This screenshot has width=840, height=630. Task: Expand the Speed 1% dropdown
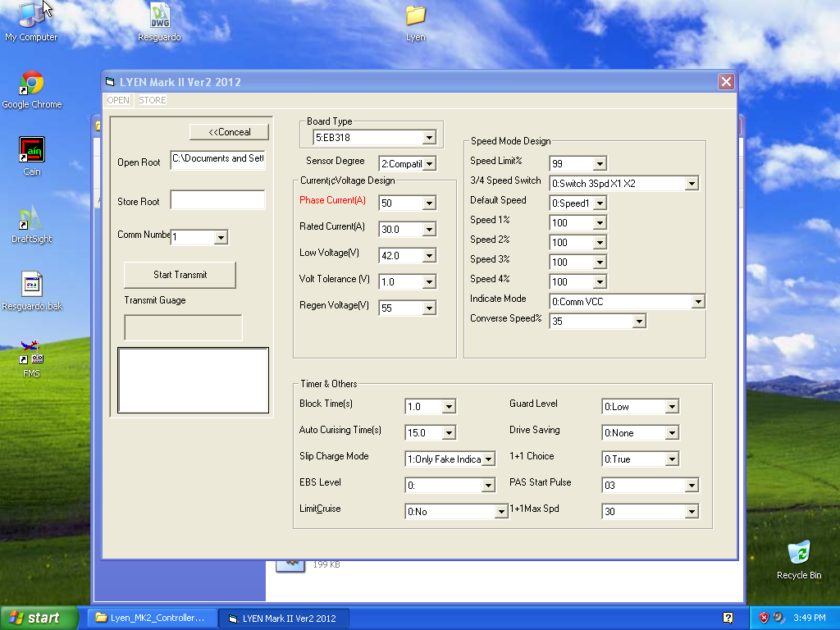pyautogui.click(x=600, y=223)
